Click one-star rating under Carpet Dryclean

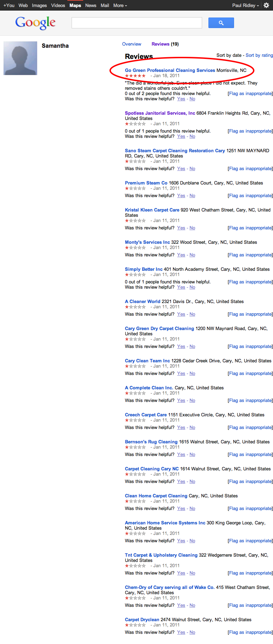[135, 625]
